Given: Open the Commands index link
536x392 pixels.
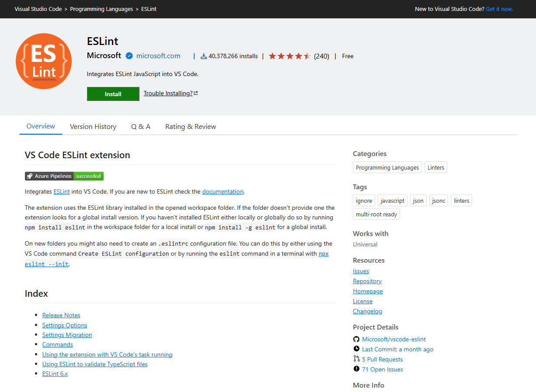Looking at the screenshot, I should click(58, 344).
